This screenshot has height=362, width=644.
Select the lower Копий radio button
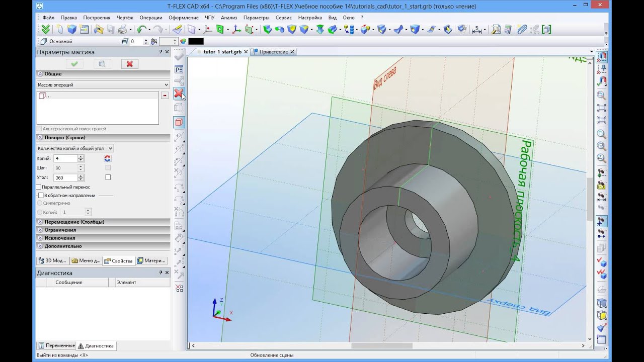click(x=40, y=212)
